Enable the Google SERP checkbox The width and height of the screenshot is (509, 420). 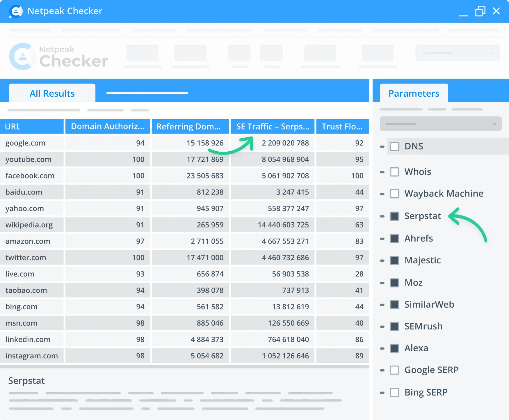tap(394, 370)
